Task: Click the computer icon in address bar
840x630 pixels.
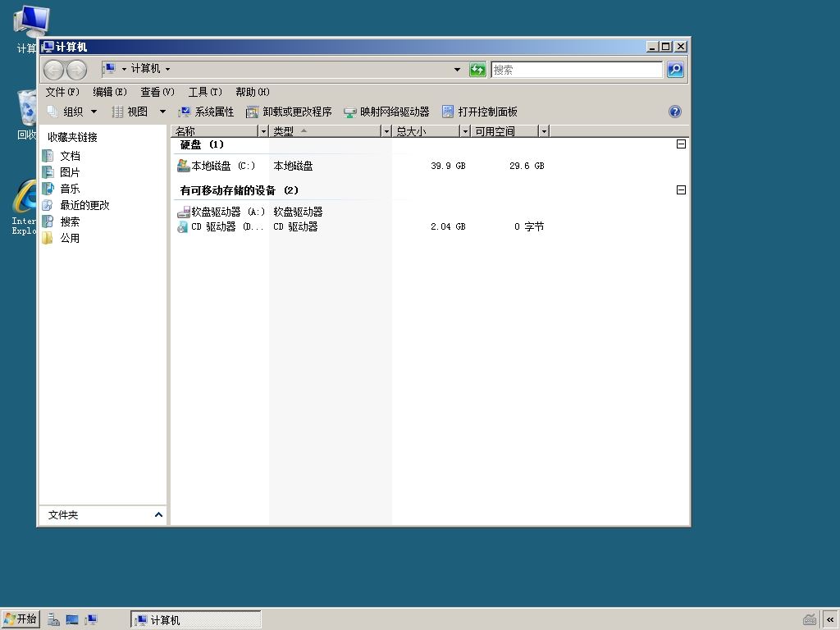Action: (x=110, y=69)
